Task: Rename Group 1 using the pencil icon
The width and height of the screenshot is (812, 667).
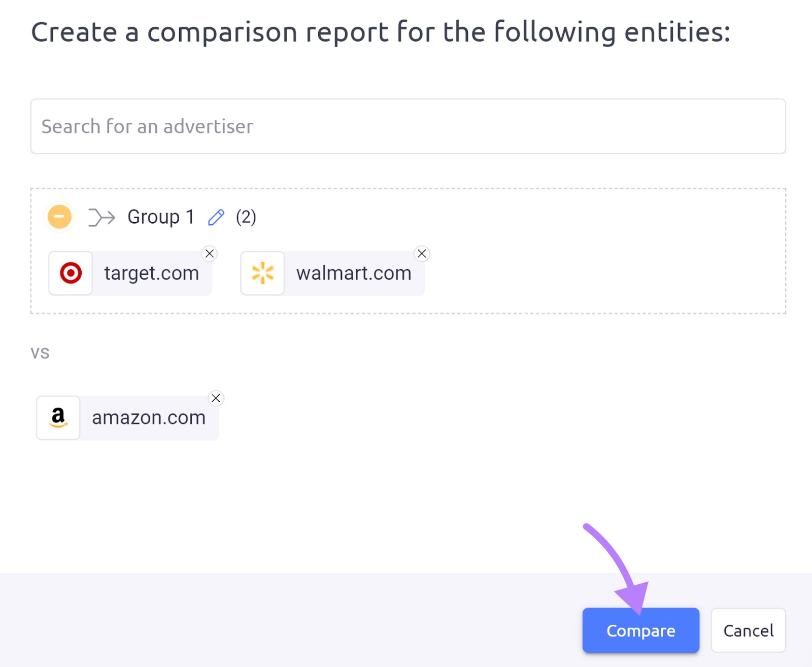Action: coord(216,217)
